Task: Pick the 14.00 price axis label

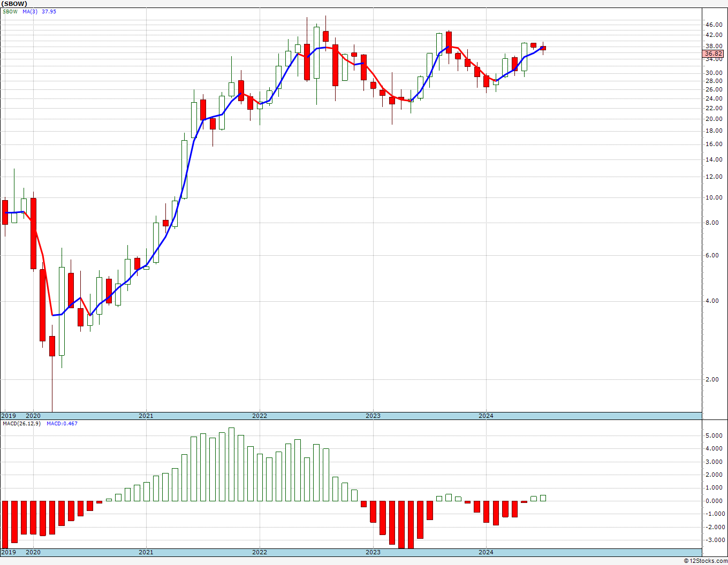Action: click(x=714, y=159)
